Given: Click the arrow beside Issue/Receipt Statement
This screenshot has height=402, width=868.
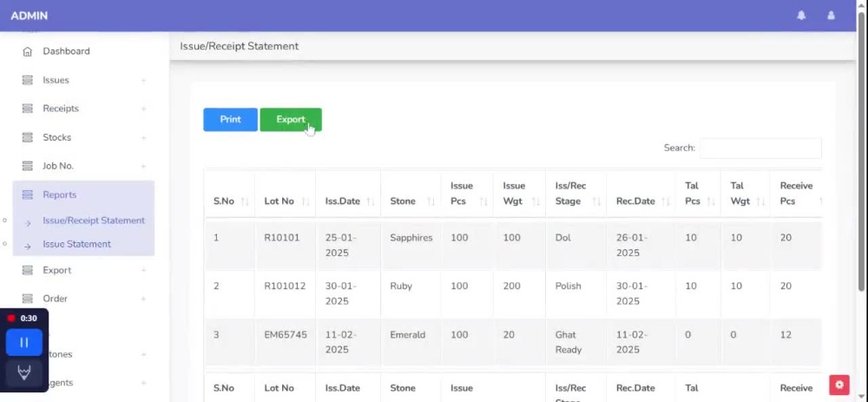Looking at the screenshot, I should pos(29,223).
